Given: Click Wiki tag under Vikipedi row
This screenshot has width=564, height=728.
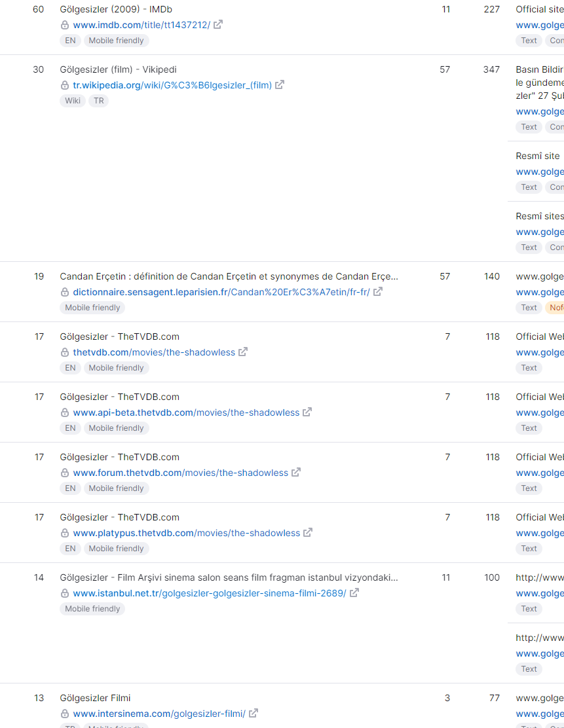Looking at the screenshot, I should [73, 101].
